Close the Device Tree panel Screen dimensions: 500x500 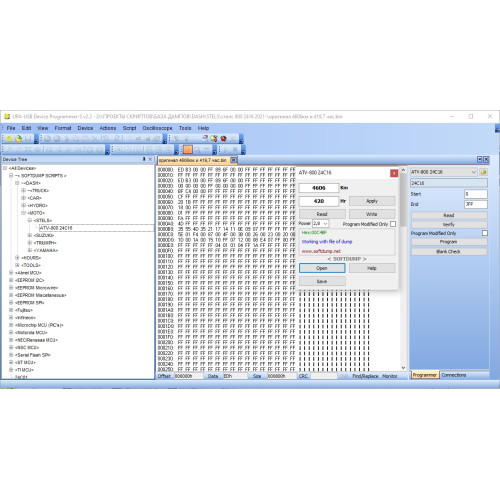pyautogui.click(x=150, y=159)
